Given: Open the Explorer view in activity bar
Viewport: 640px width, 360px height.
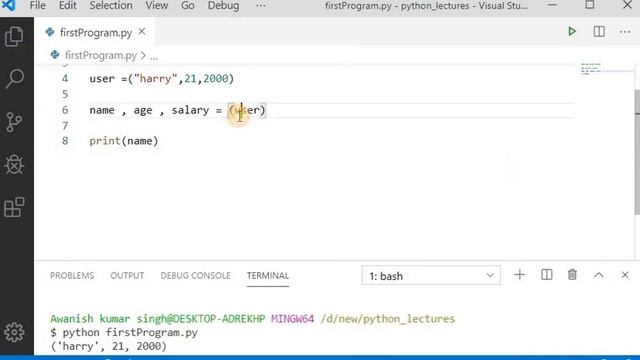Looking at the screenshot, I should tap(14, 37).
